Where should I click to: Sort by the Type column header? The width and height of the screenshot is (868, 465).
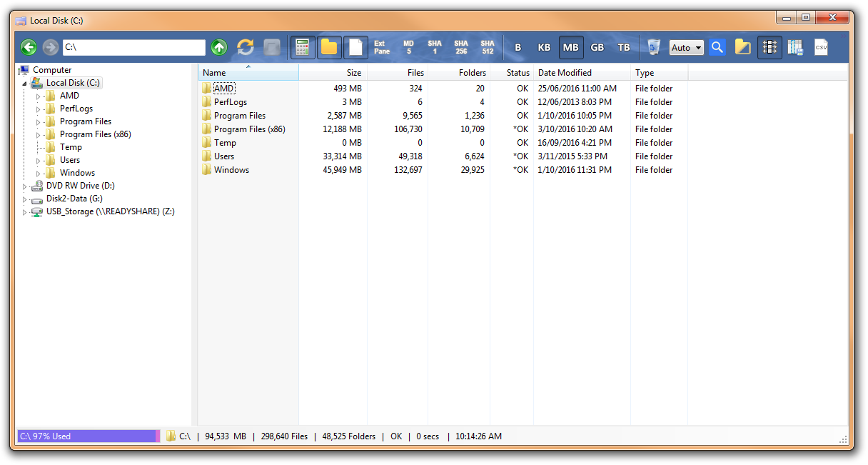(659, 73)
